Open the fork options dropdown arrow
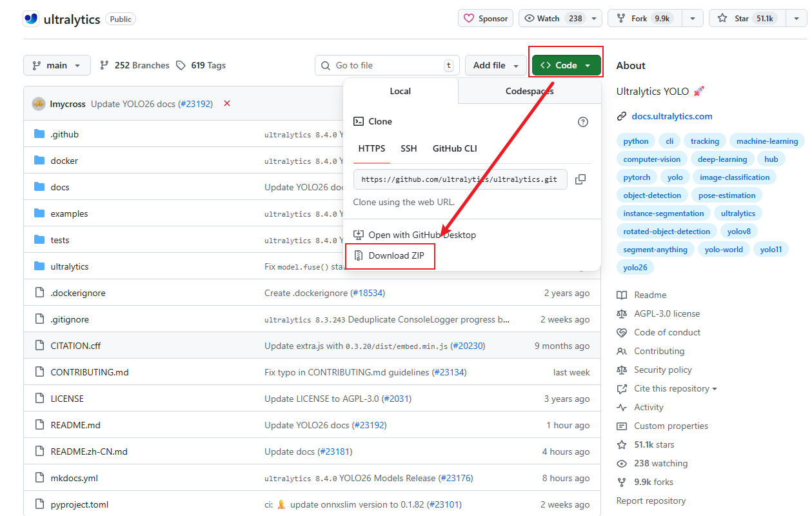Image resolution: width=812 pixels, height=516 pixels. 693,18
